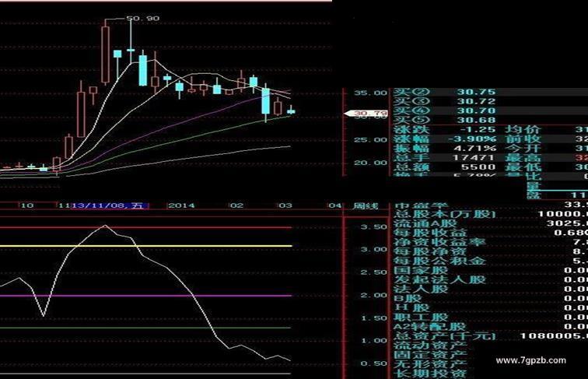The width and height of the screenshot is (588, 379).
Task: Click the 发起法人股 row
Action: [490, 279]
